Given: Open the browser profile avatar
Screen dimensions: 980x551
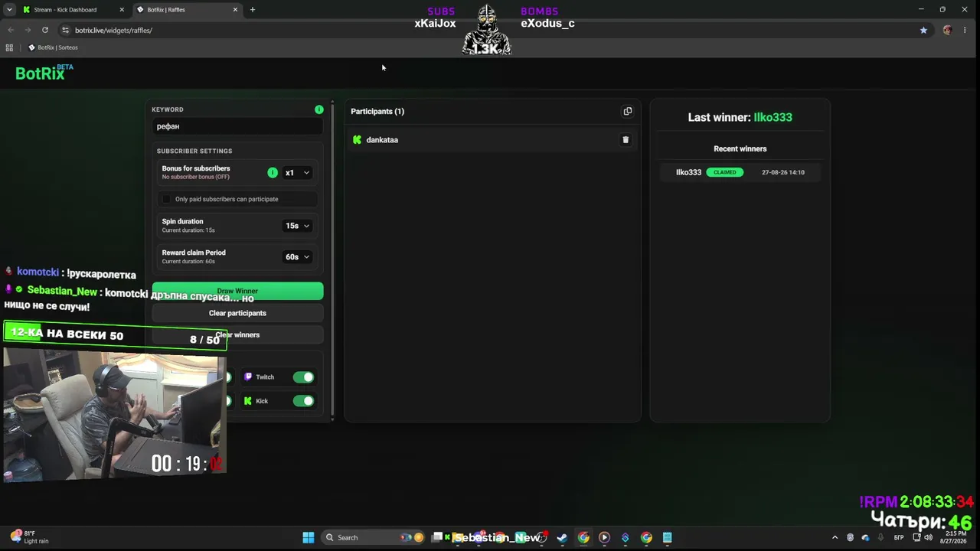Looking at the screenshot, I should [x=947, y=30].
